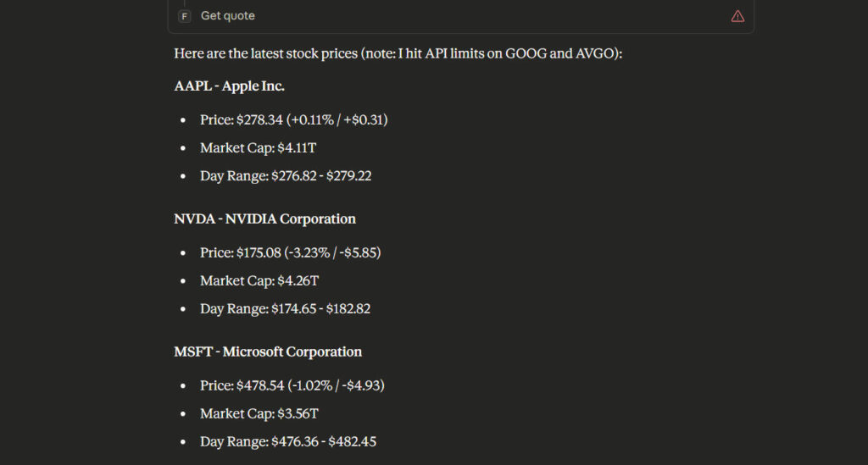Click the Microsoft Market Cap $3.56T line
Viewport: 868px width, 465px height.
(x=259, y=413)
